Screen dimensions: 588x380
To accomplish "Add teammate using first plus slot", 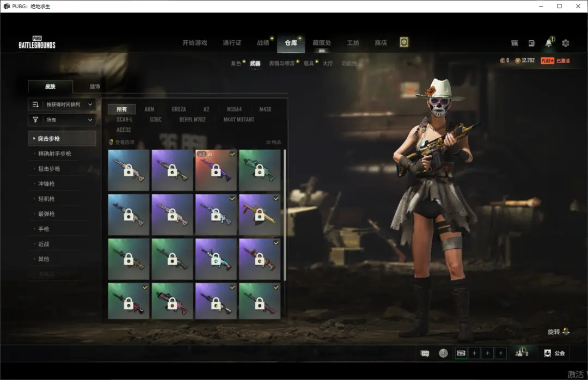I will point(474,353).
